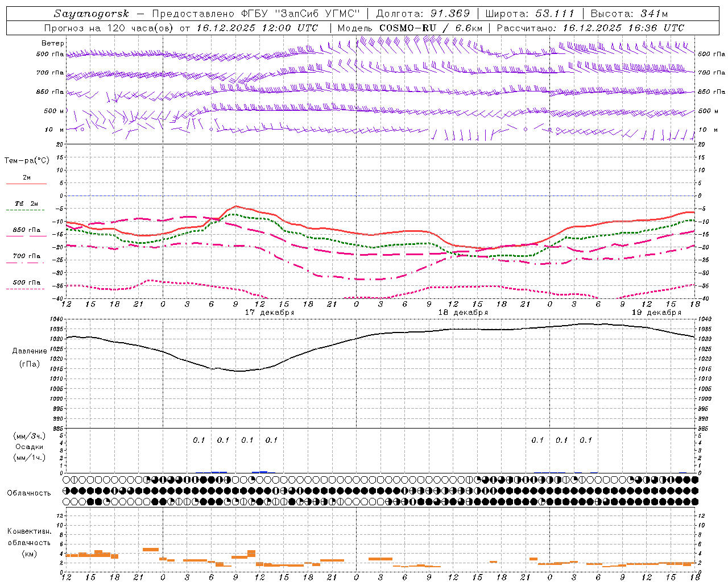728x582 pixels.
Task: Select the text Широта: 53.111
Action: tap(530, 14)
